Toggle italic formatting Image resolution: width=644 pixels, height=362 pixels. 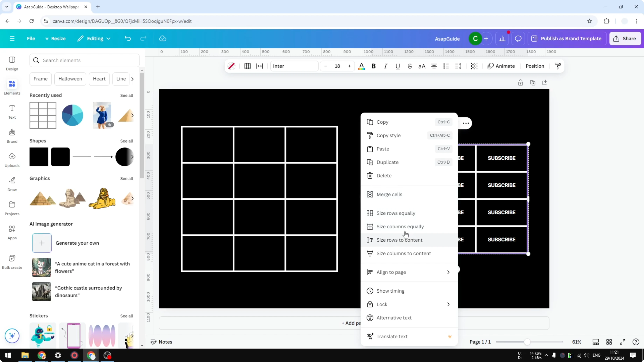click(x=386, y=66)
